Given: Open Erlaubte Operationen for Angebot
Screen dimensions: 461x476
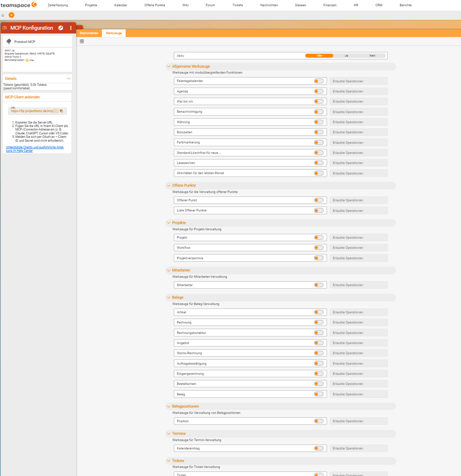Looking at the screenshot, I should (359, 343).
